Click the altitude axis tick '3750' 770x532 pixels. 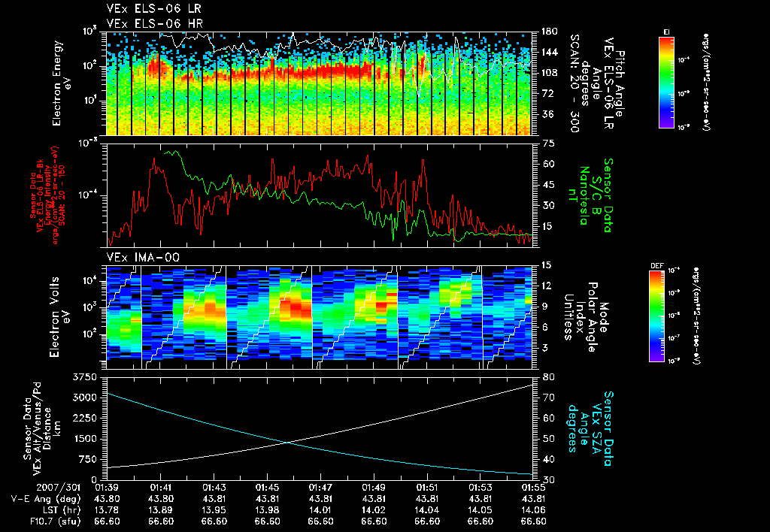pyautogui.click(x=84, y=377)
